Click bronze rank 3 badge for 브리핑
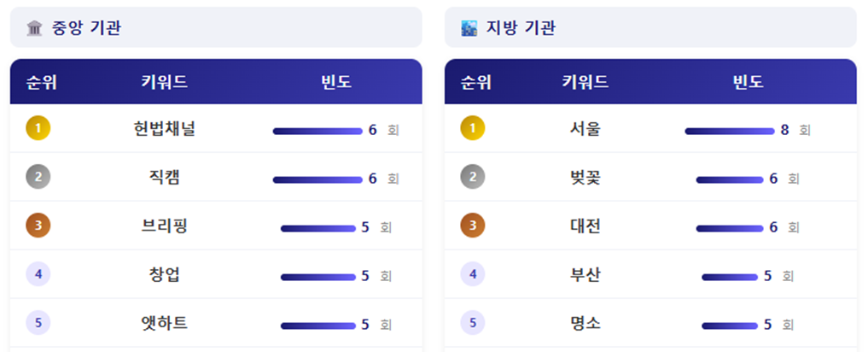The image size is (868, 352). 38,226
